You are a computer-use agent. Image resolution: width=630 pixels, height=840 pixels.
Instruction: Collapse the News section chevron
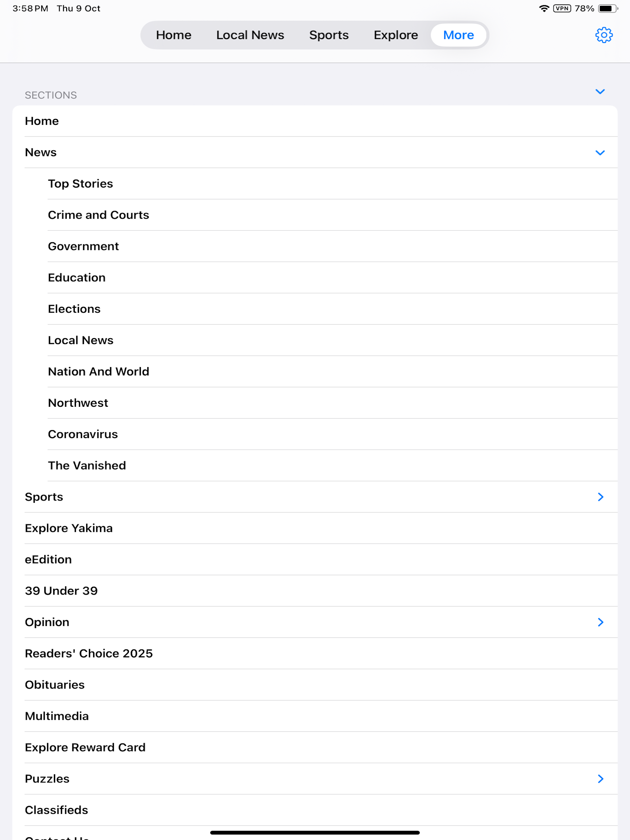pyautogui.click(x=600, y=153)
